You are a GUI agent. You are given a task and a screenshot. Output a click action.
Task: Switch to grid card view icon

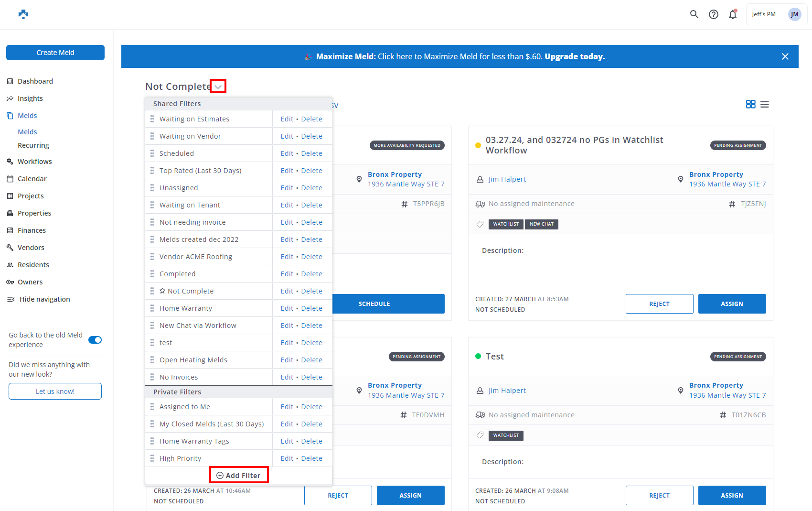750,104
